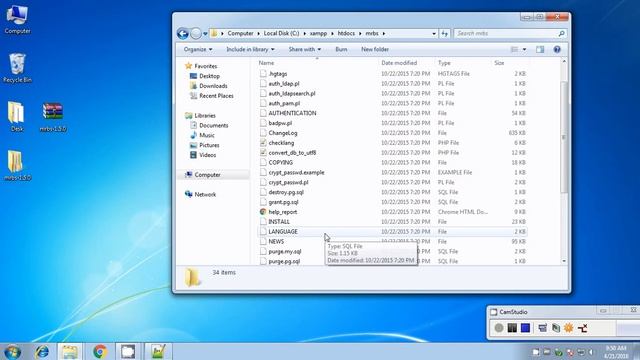Select Favorites in the navigation pane
Screen dimensions: 640x360
(206, 66)
